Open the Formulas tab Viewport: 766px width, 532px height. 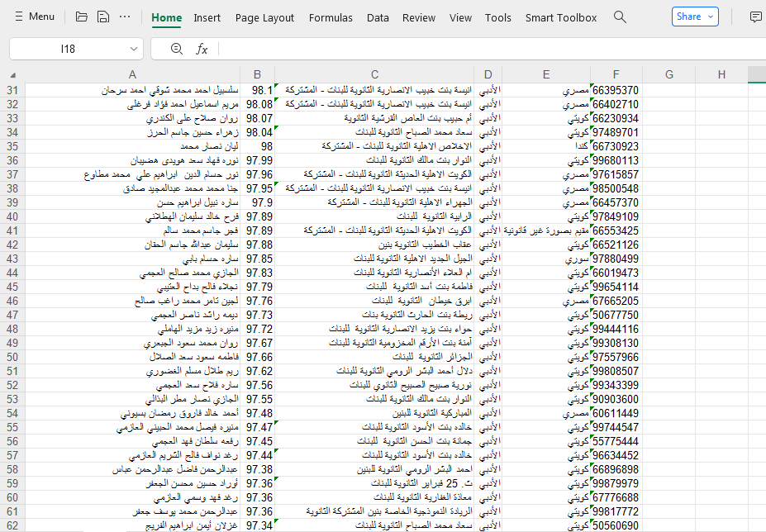click(x=331, y=17)
